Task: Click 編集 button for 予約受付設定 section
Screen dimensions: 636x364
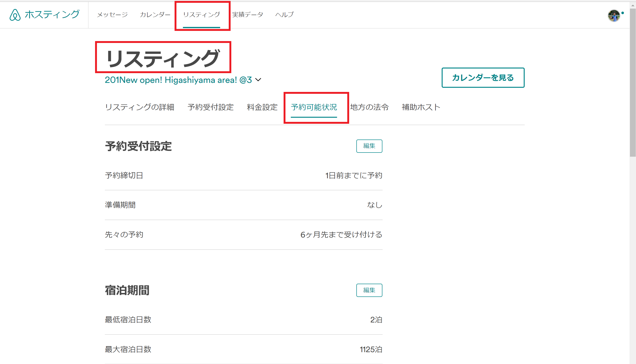Action: tap(369, 146)
